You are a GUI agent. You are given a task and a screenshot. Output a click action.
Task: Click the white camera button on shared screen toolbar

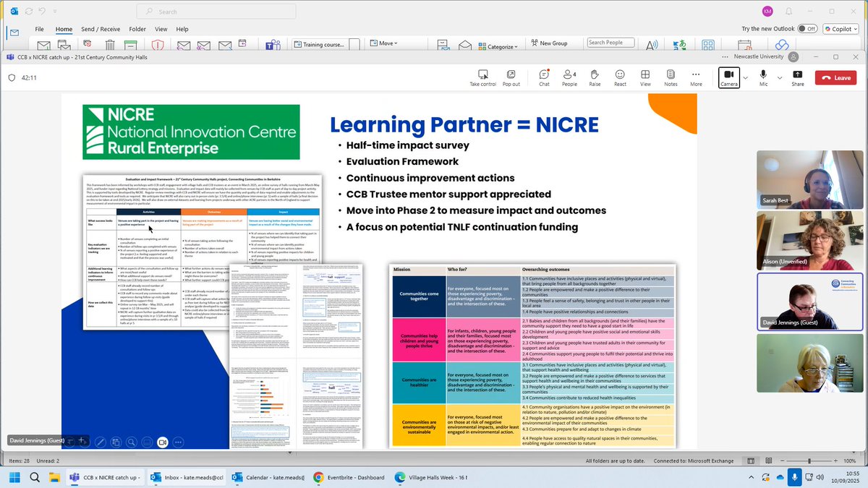(x=163, y=442)
